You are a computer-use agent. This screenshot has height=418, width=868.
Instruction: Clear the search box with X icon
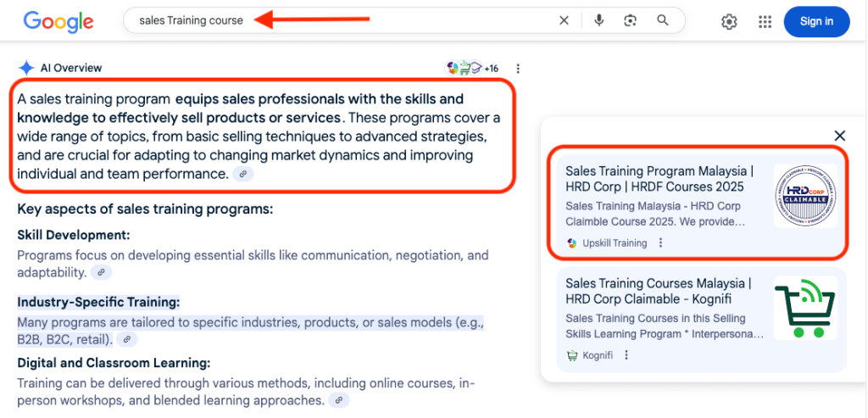(x=564, y=20)
